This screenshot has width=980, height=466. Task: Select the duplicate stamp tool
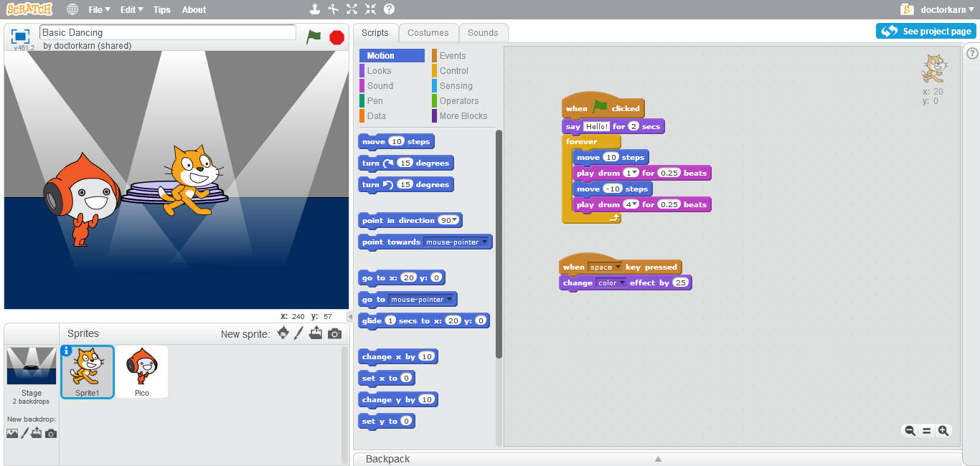pos(316,9)
